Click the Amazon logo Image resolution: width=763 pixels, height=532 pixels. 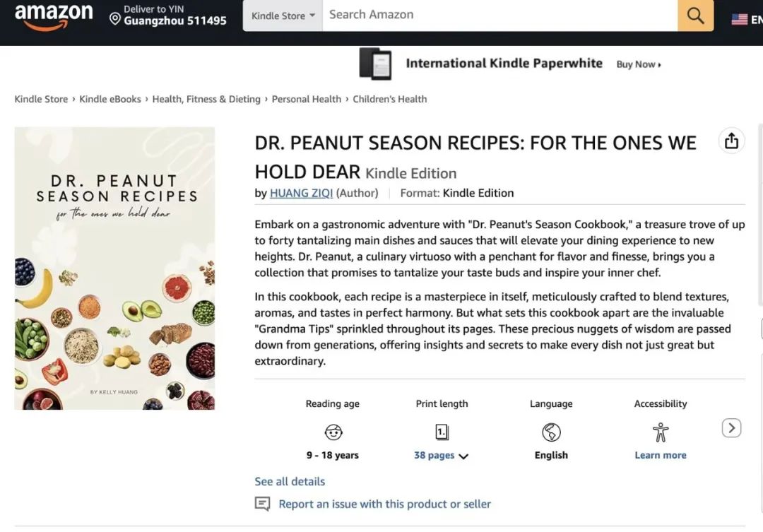54,16
